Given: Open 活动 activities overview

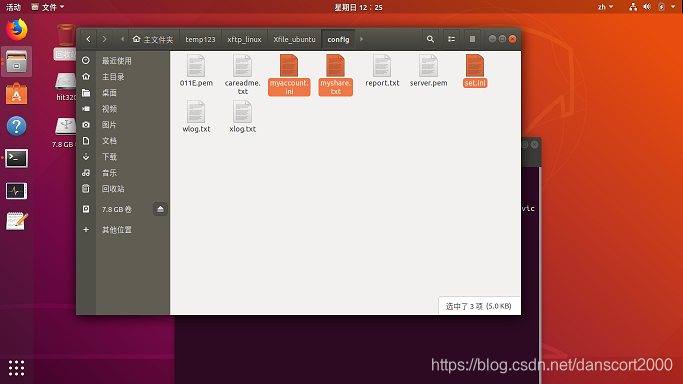Looking at the screenshot, I should click(x=13, y=7).
